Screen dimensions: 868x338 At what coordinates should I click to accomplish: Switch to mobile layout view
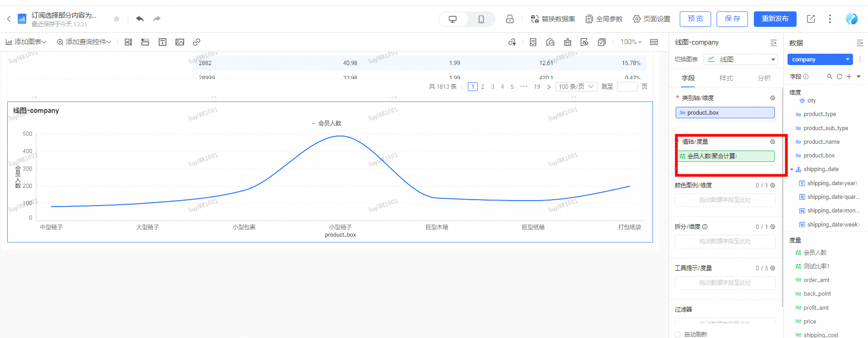point(481,19)
